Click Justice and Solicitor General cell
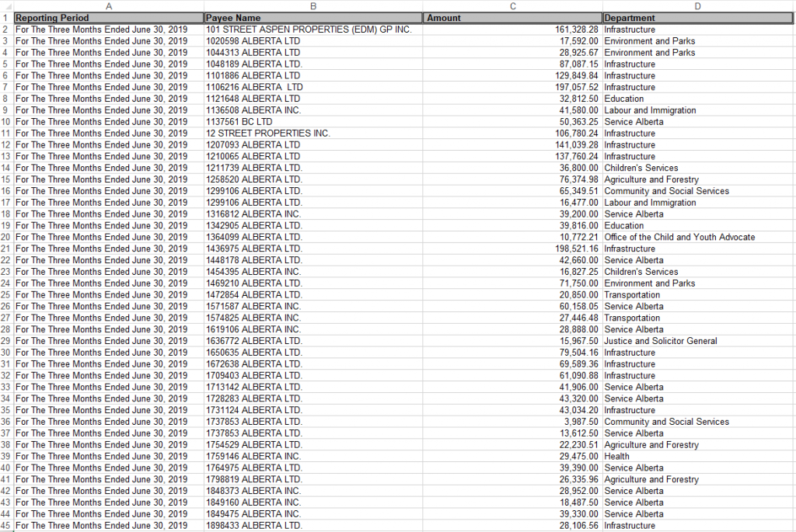This screenshot has height=532, width=796. click(x=697, y=341)
